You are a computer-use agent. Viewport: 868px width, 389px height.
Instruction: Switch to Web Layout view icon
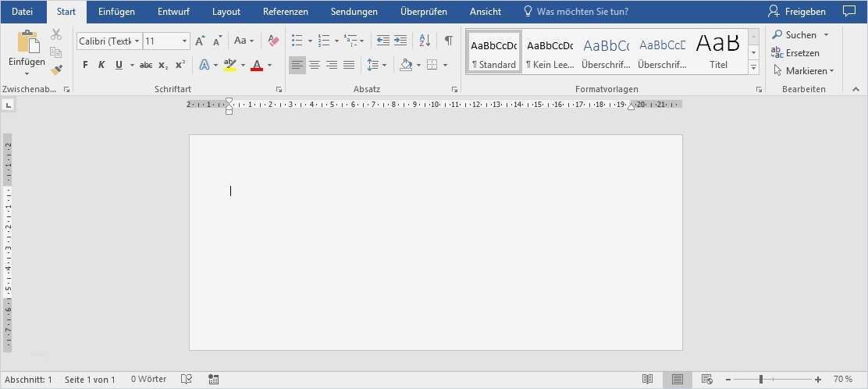[x=707, y=380]
